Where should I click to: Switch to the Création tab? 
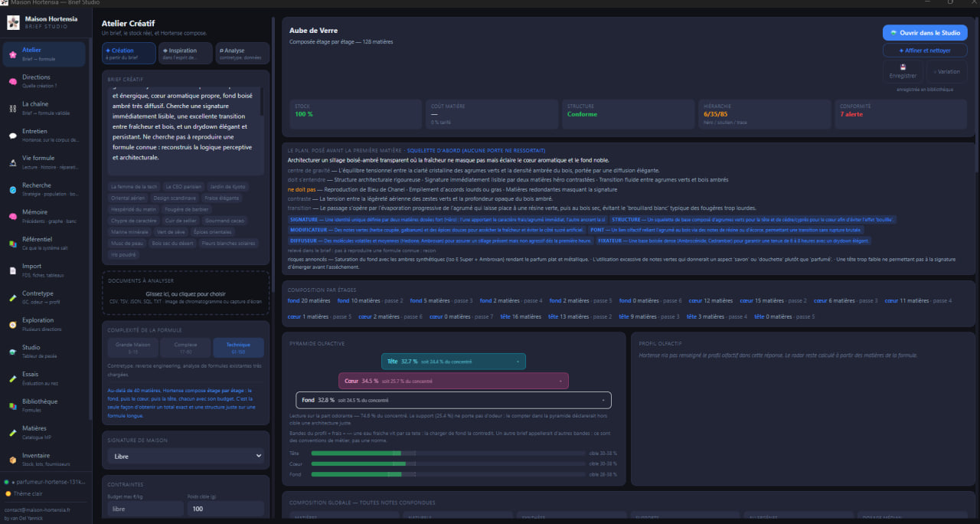[129, 53]
